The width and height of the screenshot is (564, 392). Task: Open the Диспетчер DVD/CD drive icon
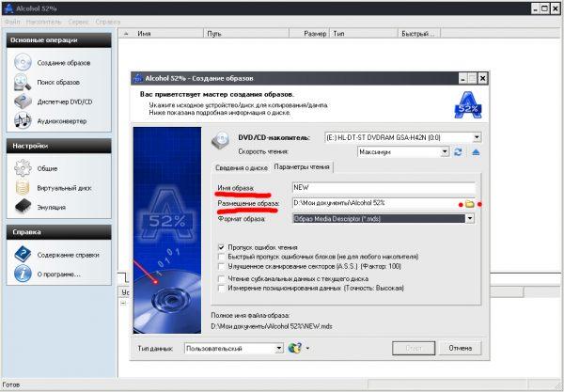pyautogui.click(x=23, y=102)
